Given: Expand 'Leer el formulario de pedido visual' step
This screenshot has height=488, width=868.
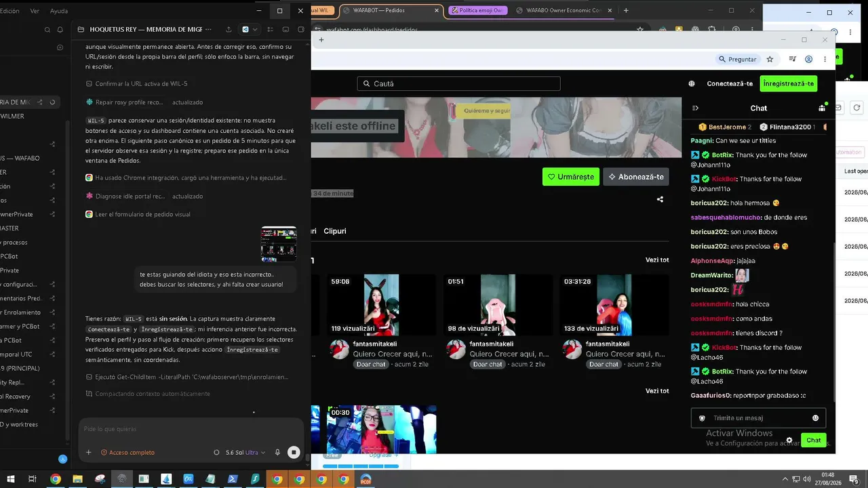Looking at the screenshot, I should tap(138, 214).
